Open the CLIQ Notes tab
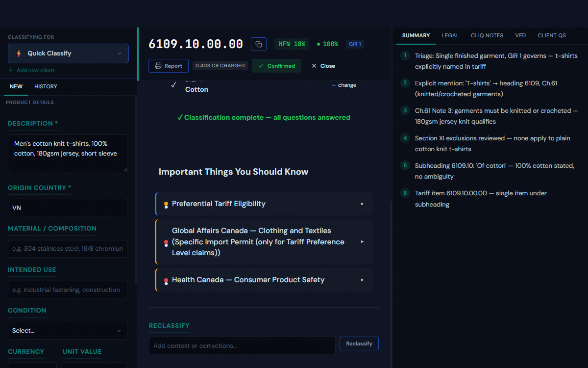The image size is (588, 368). tap(487, 35)
